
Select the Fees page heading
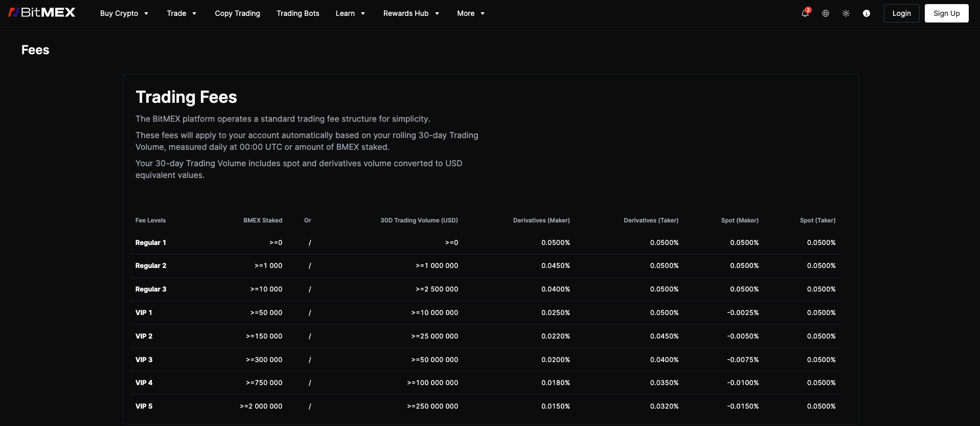coord(35,50)
